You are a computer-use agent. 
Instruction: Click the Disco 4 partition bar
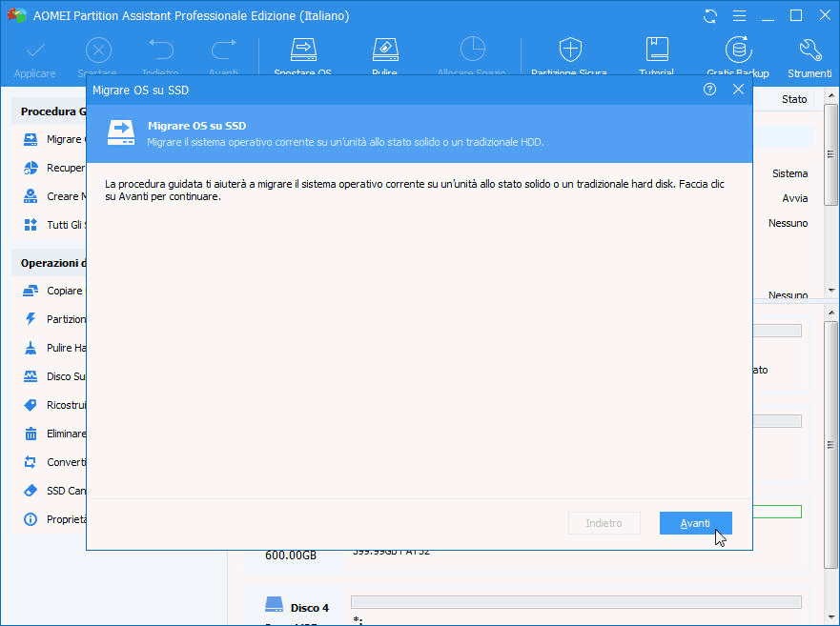576,602
